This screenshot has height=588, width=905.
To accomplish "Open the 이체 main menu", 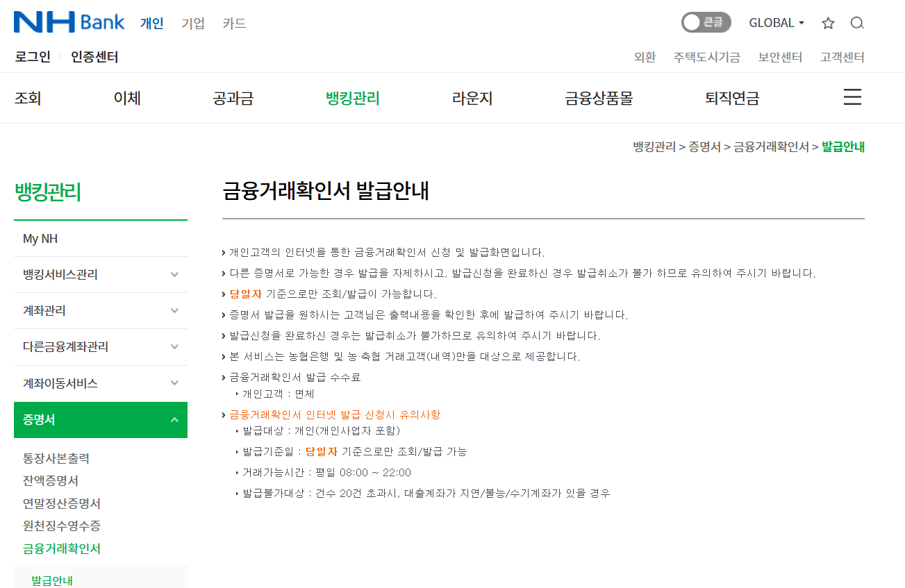I will click(x=127, y=98).
